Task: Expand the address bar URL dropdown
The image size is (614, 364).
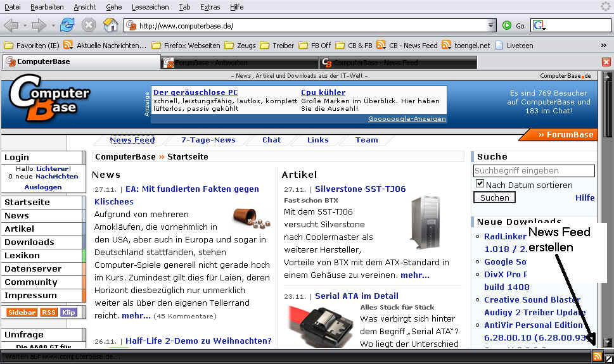Action: coord(490,25)
